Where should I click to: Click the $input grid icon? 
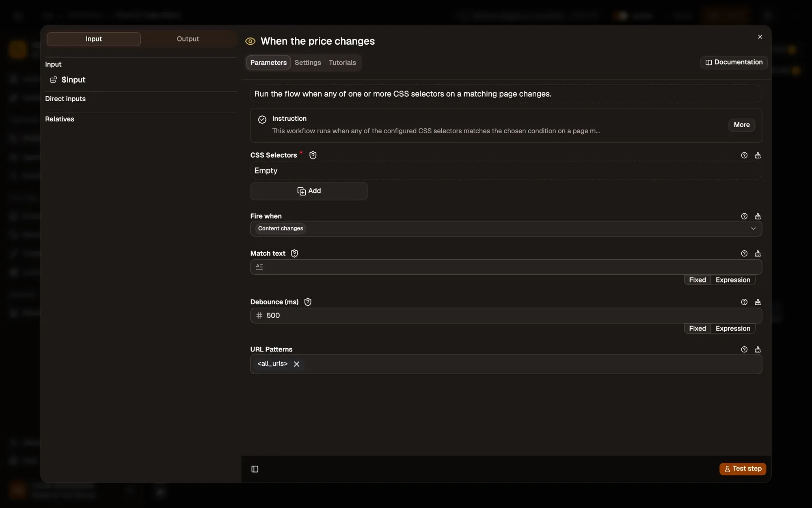tap(53, 80)
